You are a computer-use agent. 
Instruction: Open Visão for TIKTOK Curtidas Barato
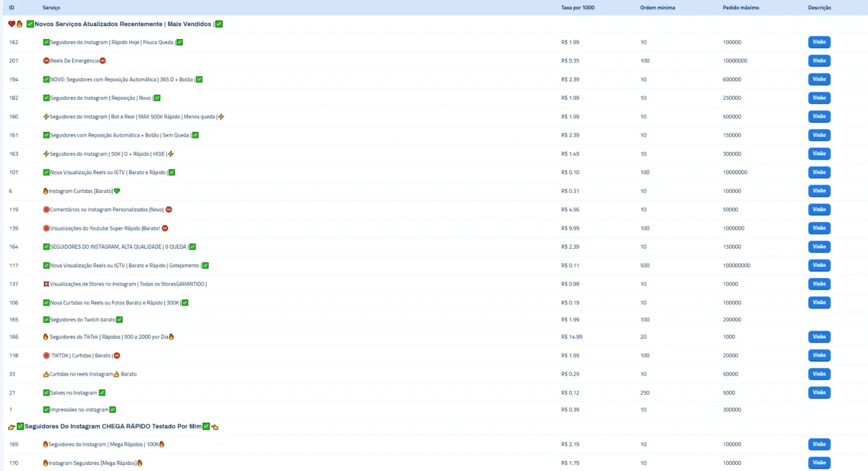tap(819, 356)
